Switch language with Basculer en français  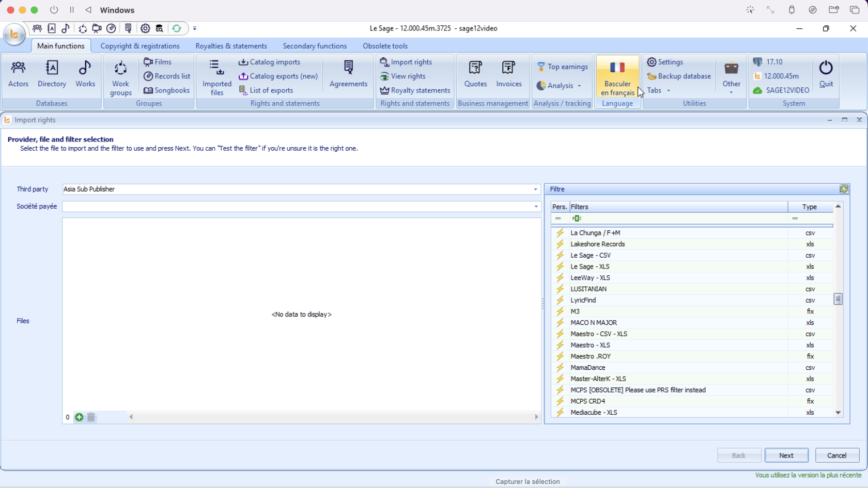click(x=617, y=78)
